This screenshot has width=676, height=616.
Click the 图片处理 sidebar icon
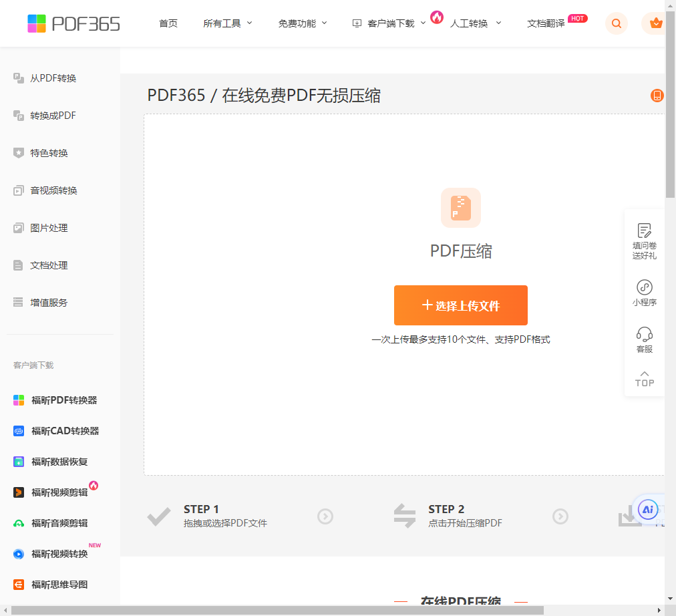click(x=19, y=228)
